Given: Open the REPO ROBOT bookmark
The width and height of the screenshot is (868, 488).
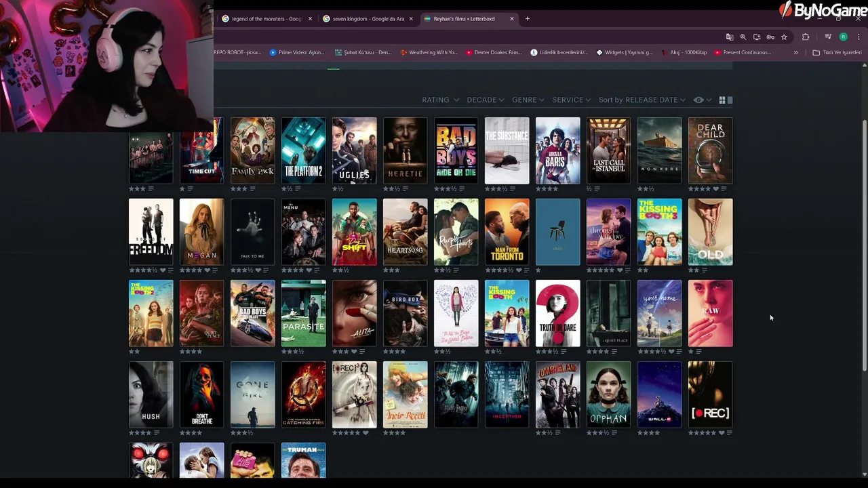Looking at the screenshot, I should (237, 52).
